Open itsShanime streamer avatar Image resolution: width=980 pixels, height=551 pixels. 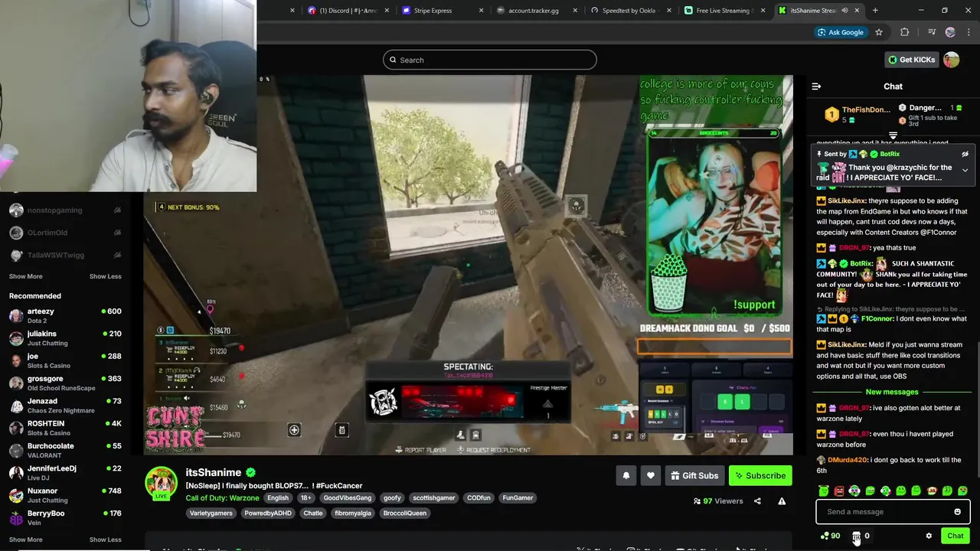click(x=162, y=483)
